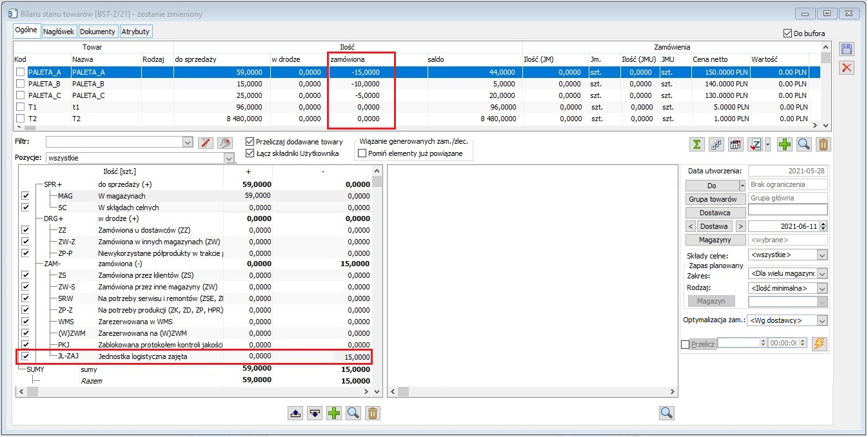Open the Filtr dropdown
Screen dimensions: 868x437
click(188, 142)
